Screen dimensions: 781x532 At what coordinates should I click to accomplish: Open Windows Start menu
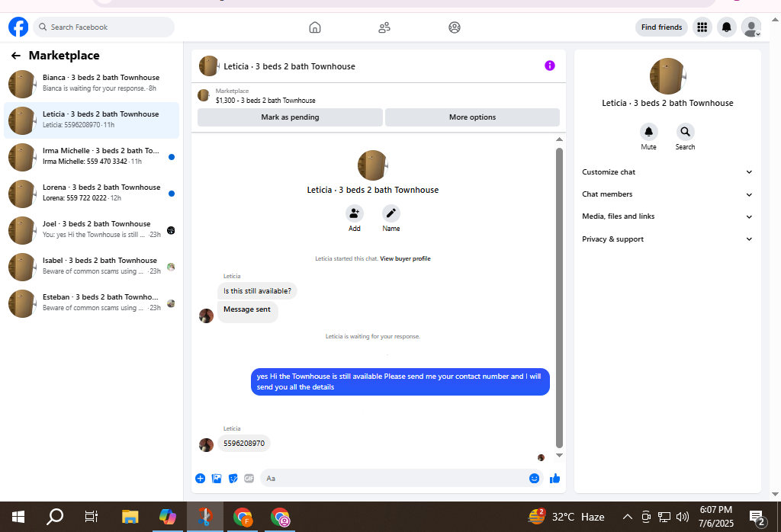click(18, 517)
